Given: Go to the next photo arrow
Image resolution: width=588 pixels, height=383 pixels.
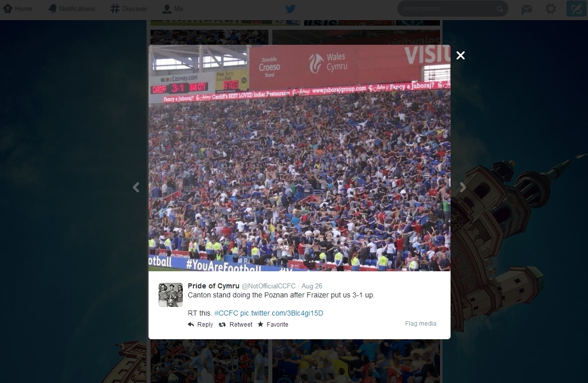Looking at the screenshot, I should (x=463, y=187).
